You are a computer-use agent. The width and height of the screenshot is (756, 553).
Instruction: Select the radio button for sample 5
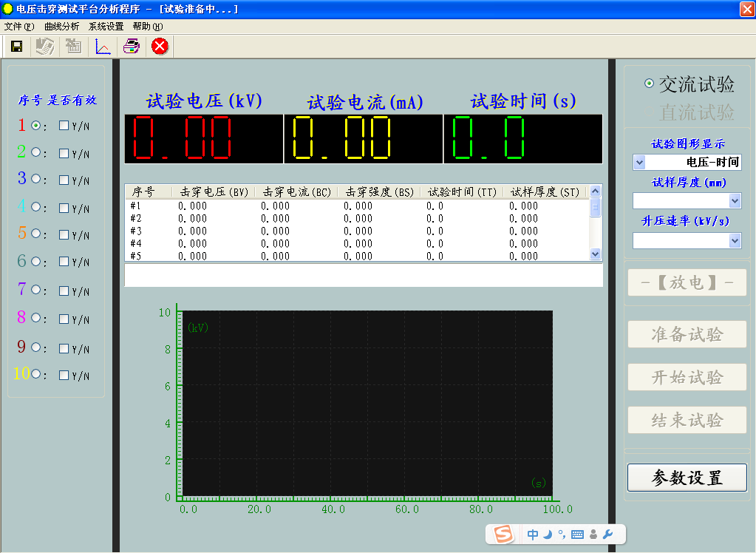point(35,234)
